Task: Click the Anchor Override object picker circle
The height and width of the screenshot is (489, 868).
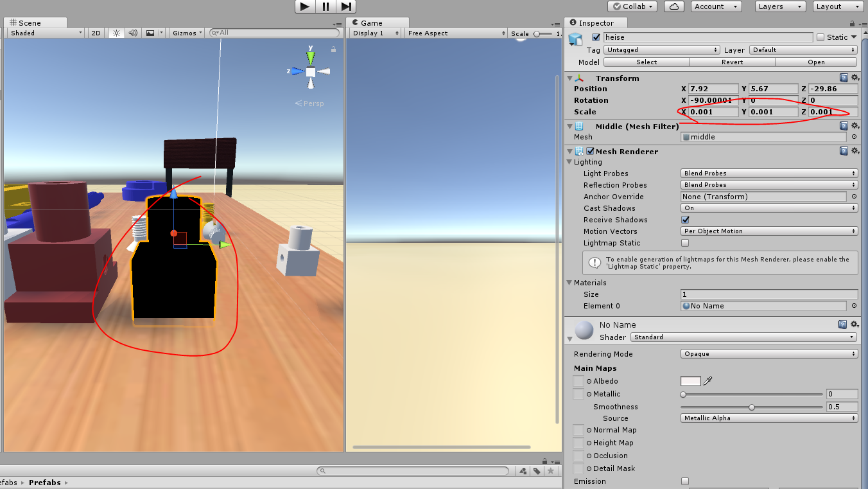Action: pos(854,197)
